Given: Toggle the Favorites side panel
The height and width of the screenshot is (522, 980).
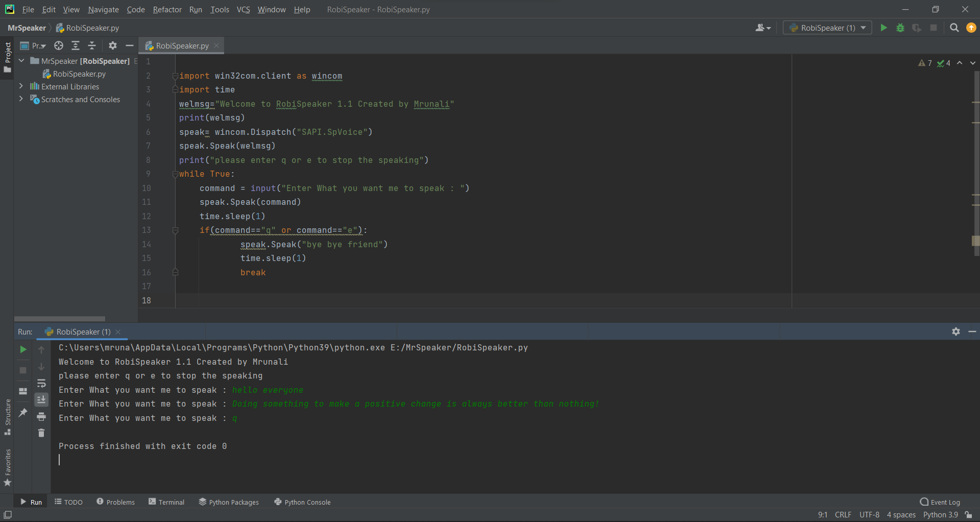Looking at the screenshot, I should 7,467.
